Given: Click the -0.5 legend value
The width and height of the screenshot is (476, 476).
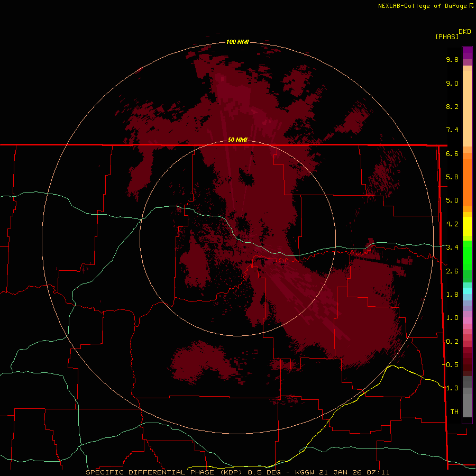Looking at the screenshot, I should [450, 364].
